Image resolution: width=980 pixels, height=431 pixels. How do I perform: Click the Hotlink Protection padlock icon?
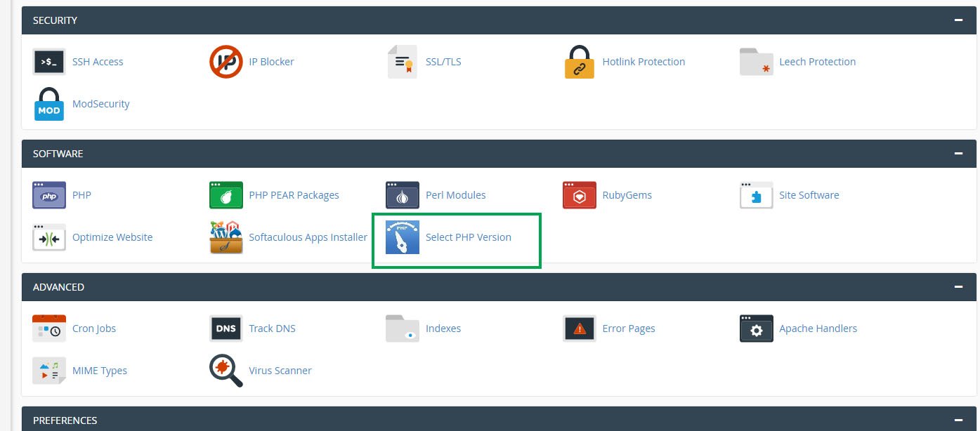coord(580,62)
